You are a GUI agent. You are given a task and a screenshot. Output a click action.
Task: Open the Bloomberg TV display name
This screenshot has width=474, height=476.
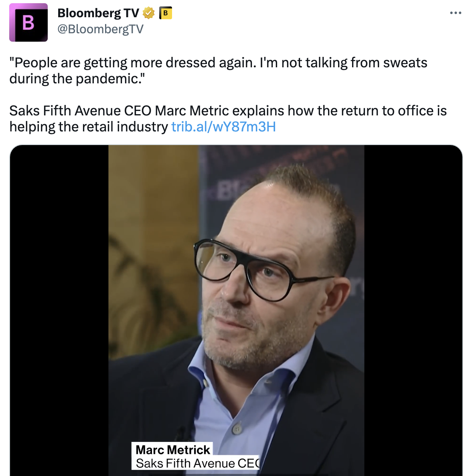[98, 13]
